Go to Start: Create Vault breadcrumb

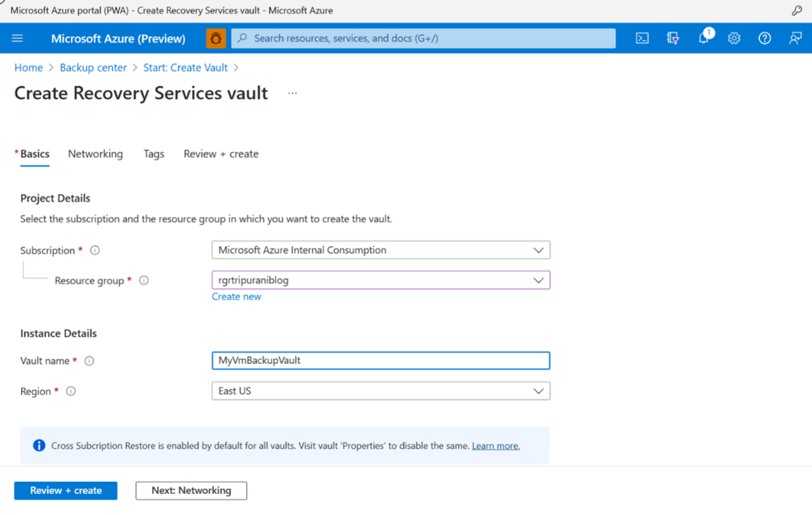185,67
